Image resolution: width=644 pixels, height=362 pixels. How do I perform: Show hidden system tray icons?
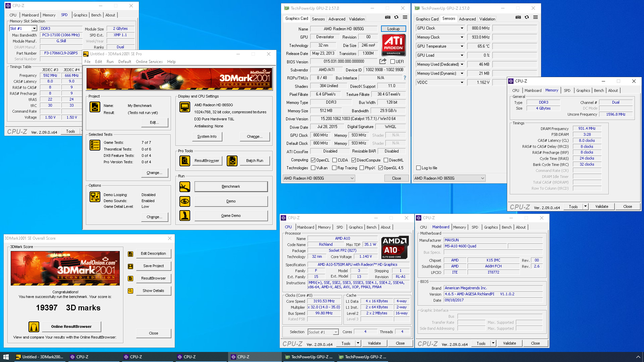[x=638, y=357]
